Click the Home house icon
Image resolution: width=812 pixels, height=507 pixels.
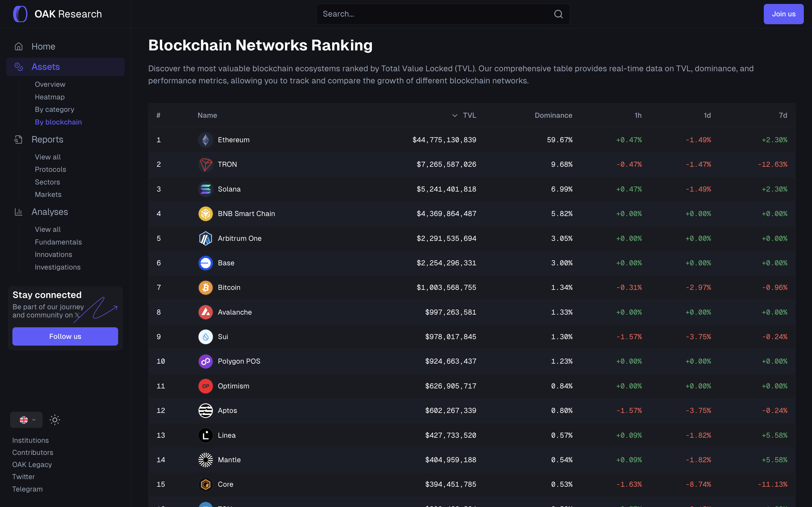pos(19,46)
